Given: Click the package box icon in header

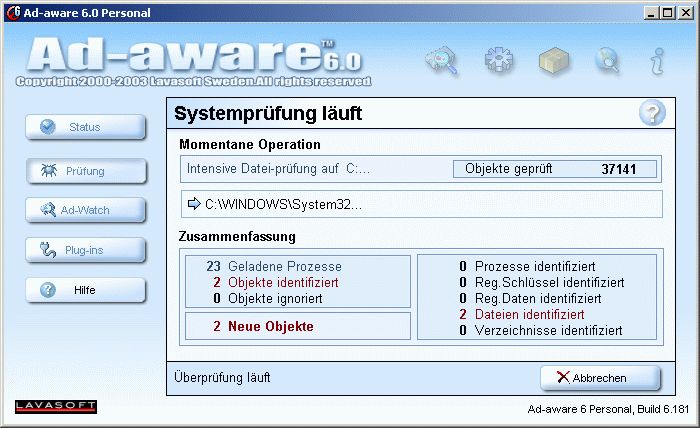Looking at the screenshot, I should [x=554, y=60].
